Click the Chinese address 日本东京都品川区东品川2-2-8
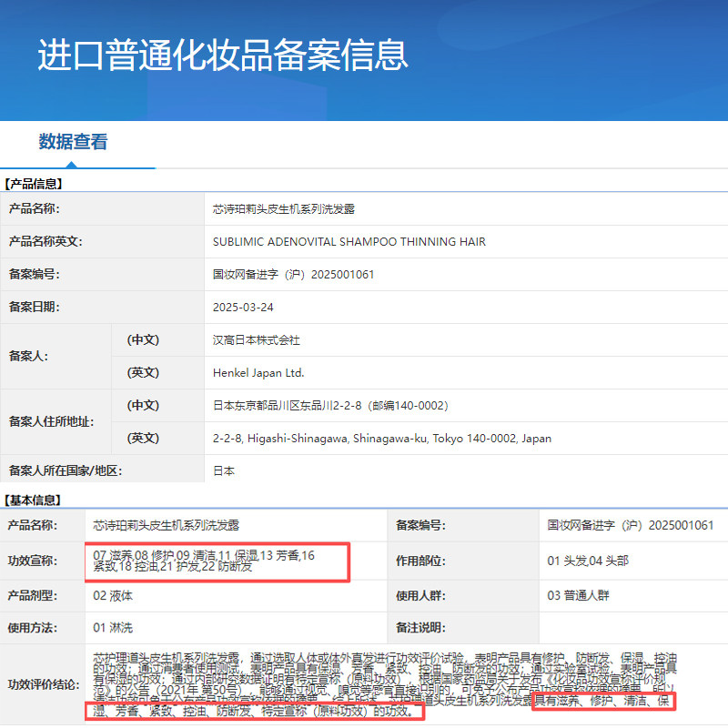 330,406
